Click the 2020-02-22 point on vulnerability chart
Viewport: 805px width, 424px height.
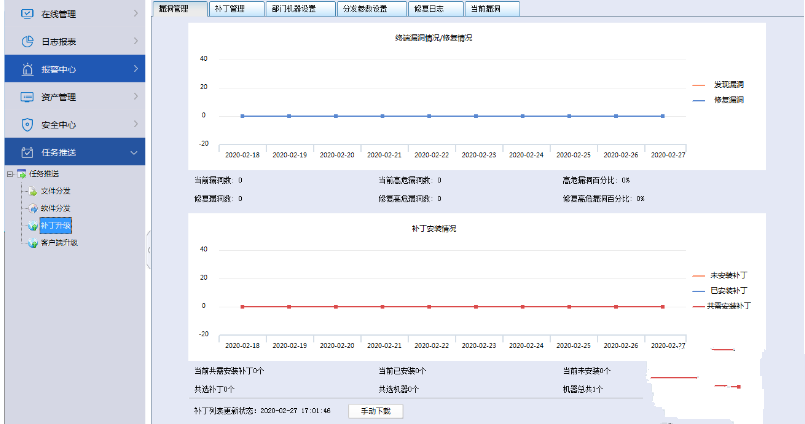429,116
